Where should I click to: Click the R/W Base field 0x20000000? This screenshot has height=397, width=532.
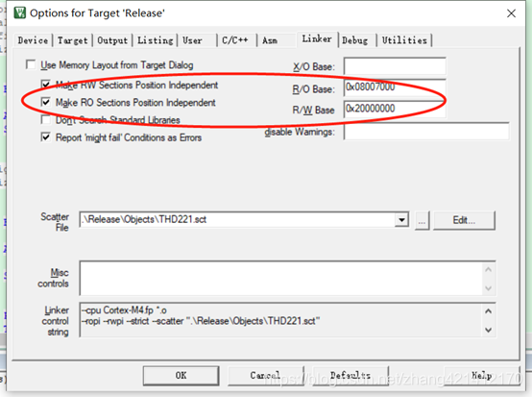(395, 109)
